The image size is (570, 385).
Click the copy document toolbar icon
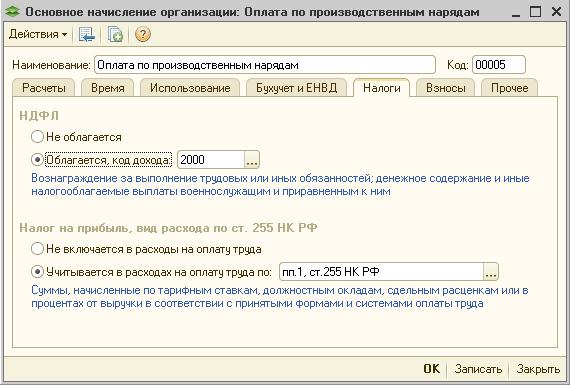(115, 35)
